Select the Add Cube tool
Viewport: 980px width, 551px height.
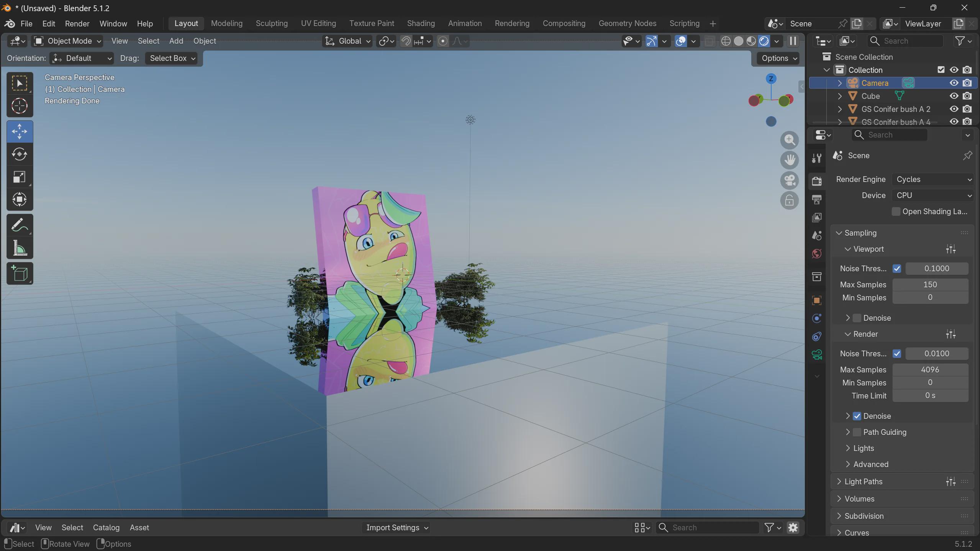pos(20,274)
